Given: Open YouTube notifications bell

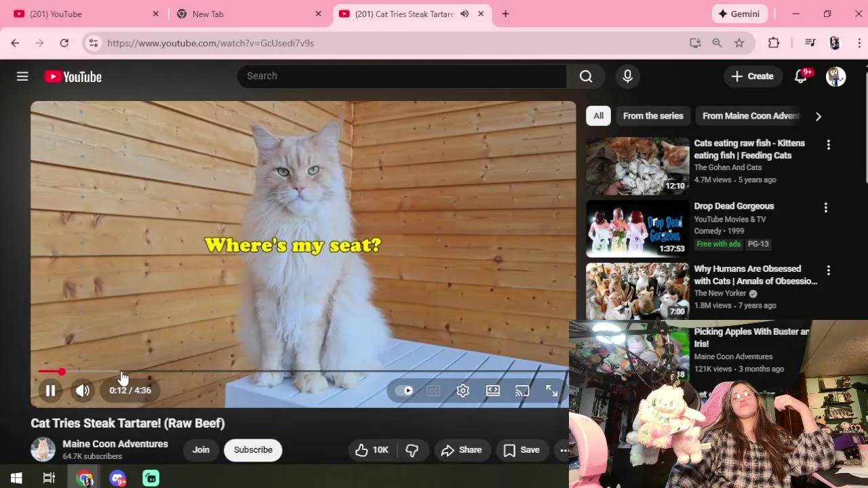Looking at the screenshot, I should click(x=801, y=77).
